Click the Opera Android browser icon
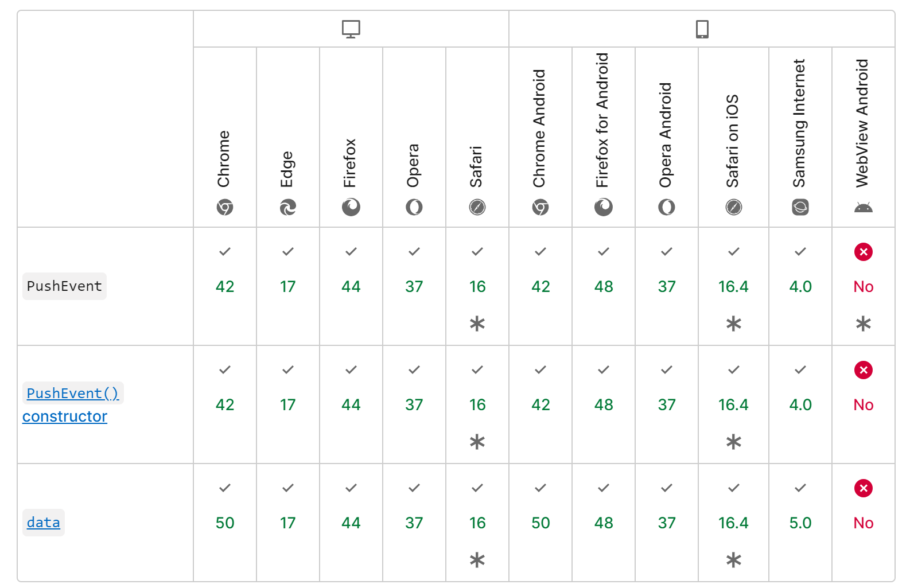 point(667,207)
